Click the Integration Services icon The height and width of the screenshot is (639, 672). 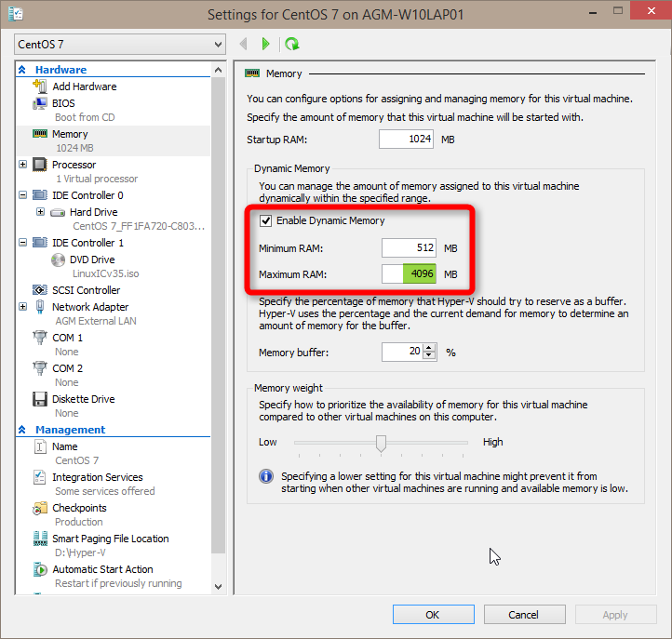coord(40,477)
